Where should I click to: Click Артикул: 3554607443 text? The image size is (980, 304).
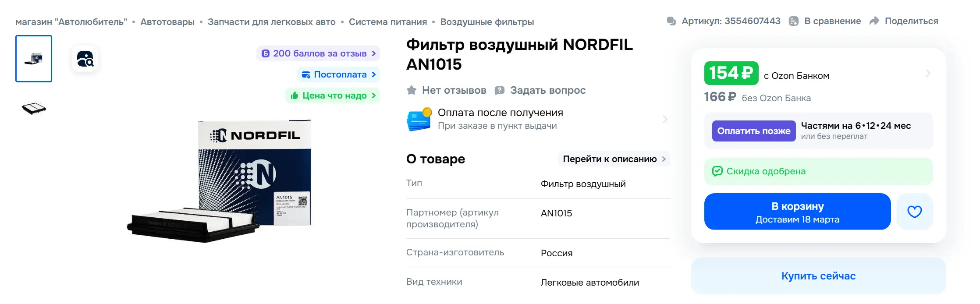(x=731, y=21)
